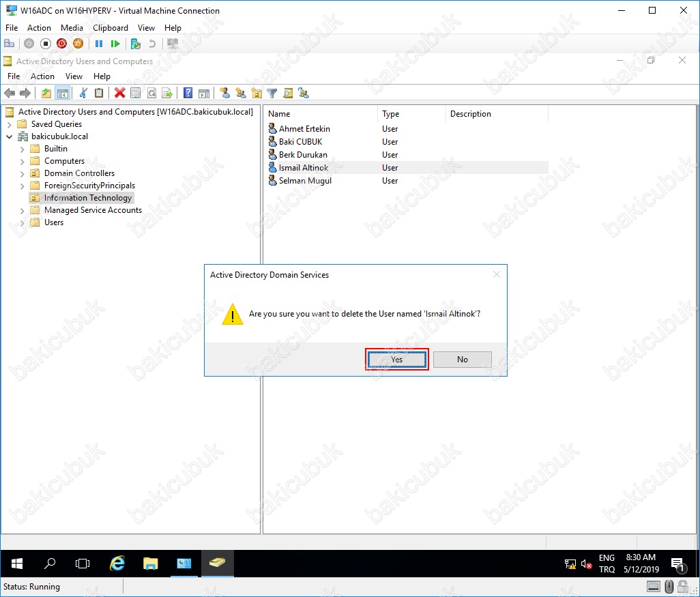Click the red X Delete toolbar icon
700x597 pixels.
(x=119, y=93)
